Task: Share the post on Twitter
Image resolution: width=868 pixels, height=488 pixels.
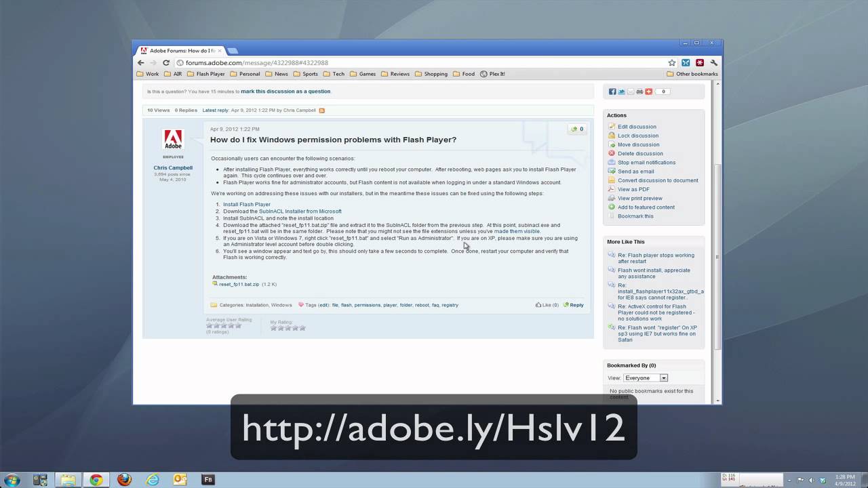Action: (621, 91)
